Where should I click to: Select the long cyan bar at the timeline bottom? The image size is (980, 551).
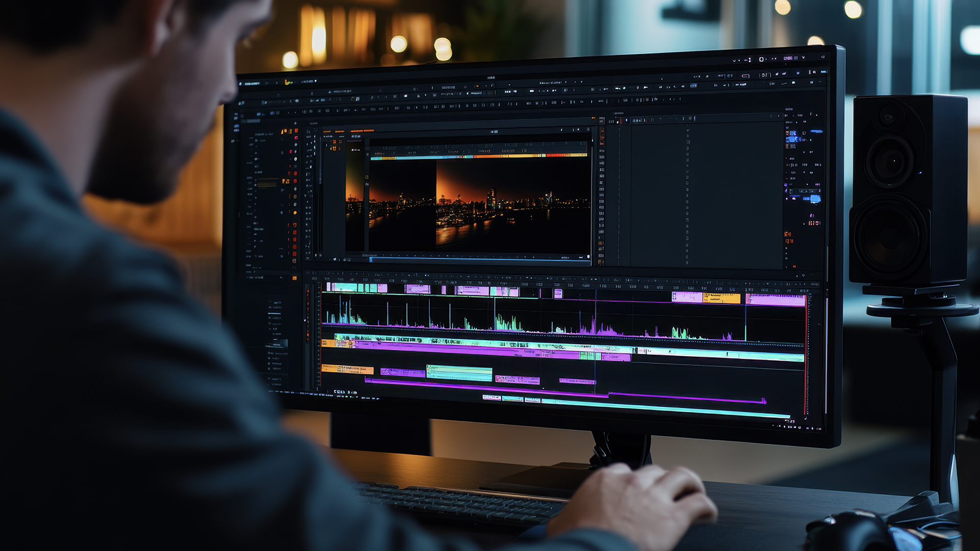[666, 409]
